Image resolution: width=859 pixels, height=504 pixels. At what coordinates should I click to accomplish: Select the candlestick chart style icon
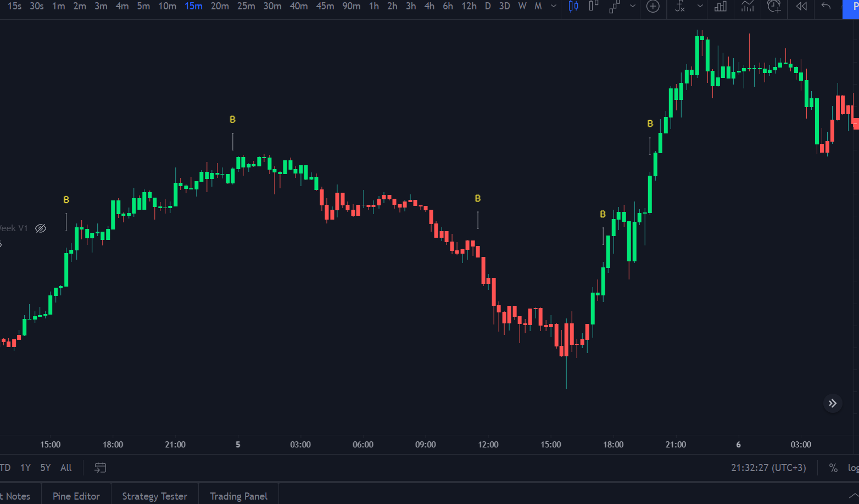coord(573,7)
